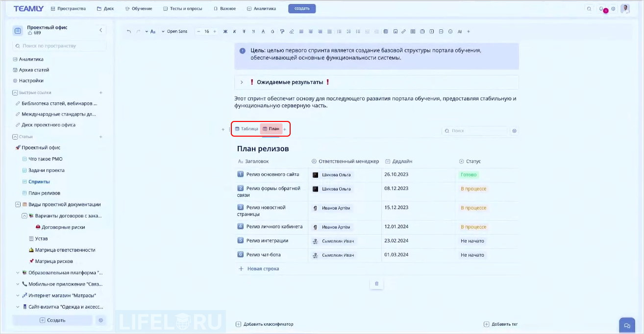The height and width of the screenshot is (334, 644).
Task: Open the emoji insertion icon
Action: point(449,31)
